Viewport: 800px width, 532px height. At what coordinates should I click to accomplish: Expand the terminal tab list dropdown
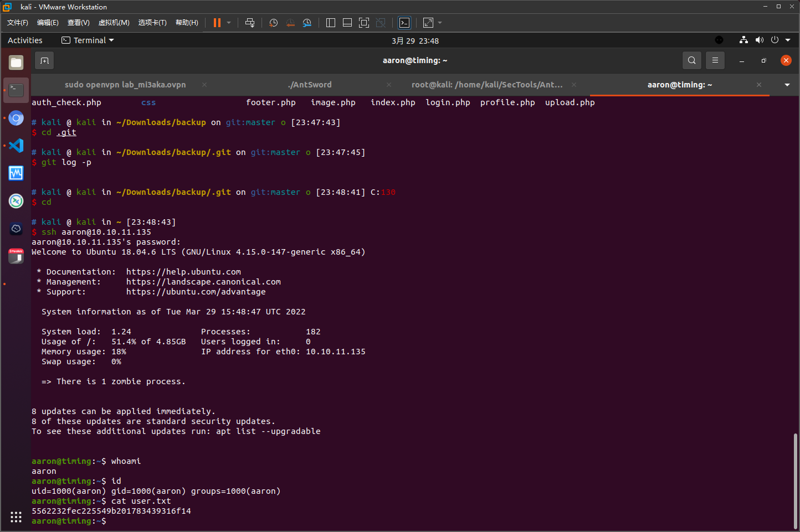coord(787,85)
